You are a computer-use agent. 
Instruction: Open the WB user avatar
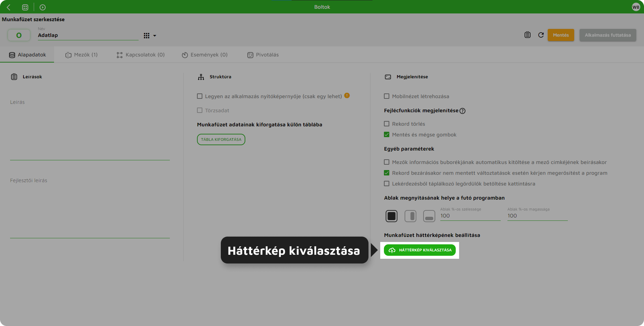tap(636, 7)
